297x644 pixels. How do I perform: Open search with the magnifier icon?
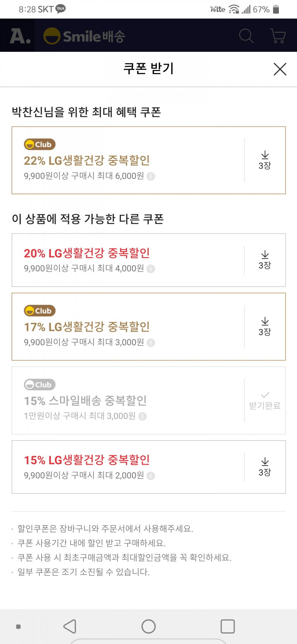(x=246, y=36)
